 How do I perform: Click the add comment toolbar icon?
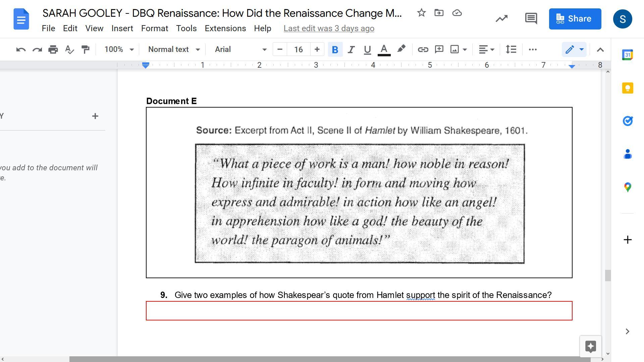(x=439, y=50)
